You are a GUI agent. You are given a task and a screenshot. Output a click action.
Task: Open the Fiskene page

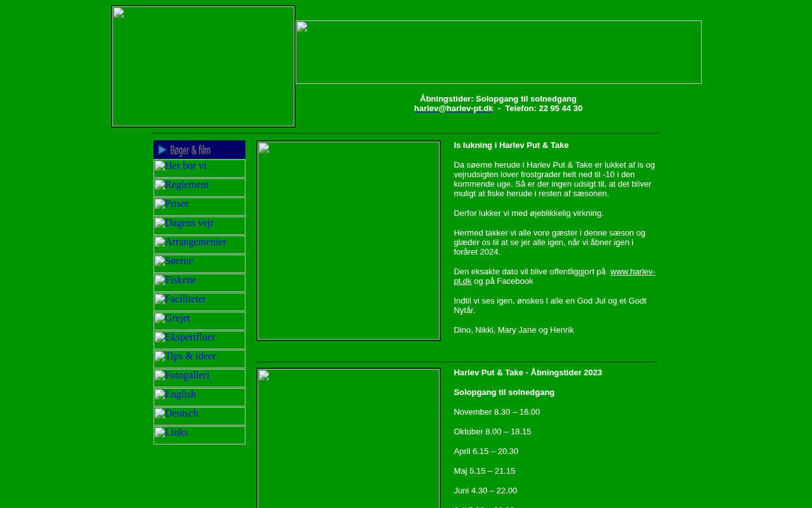(x=199, y=283)
